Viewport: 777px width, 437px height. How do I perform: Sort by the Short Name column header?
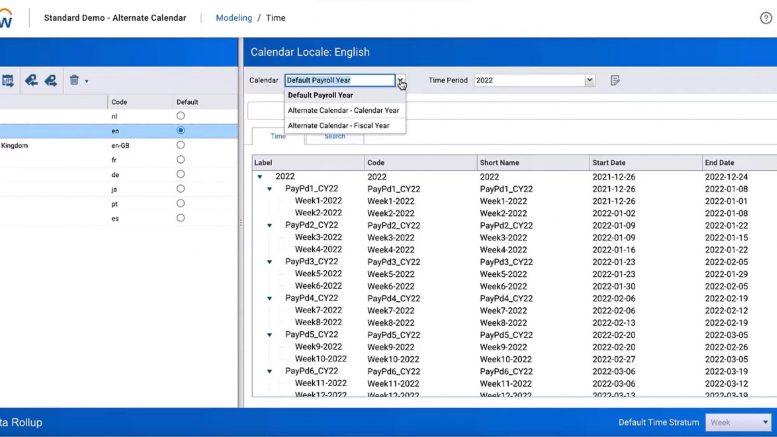click(533, 163)
